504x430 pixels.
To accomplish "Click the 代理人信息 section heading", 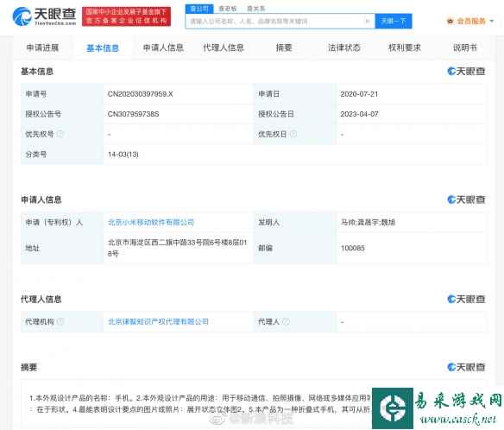I will click(41, 299).
